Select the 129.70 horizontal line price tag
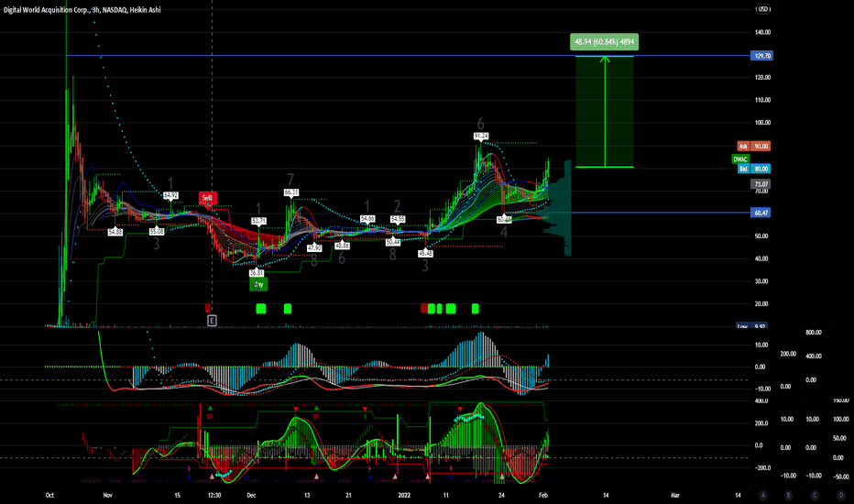854x504 pixels. [x=761, y=56]
